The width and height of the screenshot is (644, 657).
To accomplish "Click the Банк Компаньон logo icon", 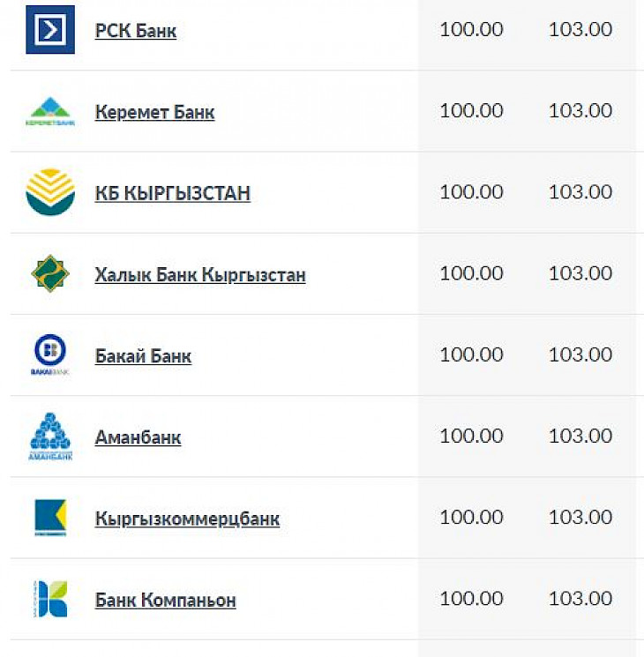I will click(x=50, y=599).
